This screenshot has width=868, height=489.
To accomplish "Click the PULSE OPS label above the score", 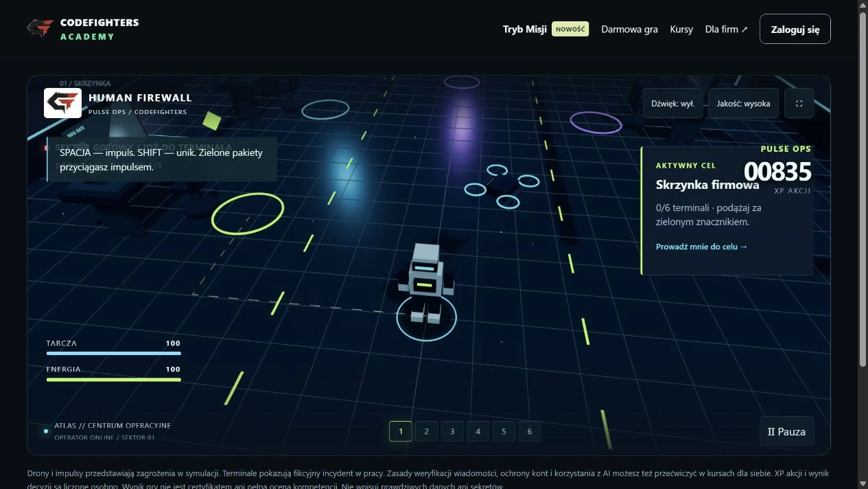I will pos(786,149).
